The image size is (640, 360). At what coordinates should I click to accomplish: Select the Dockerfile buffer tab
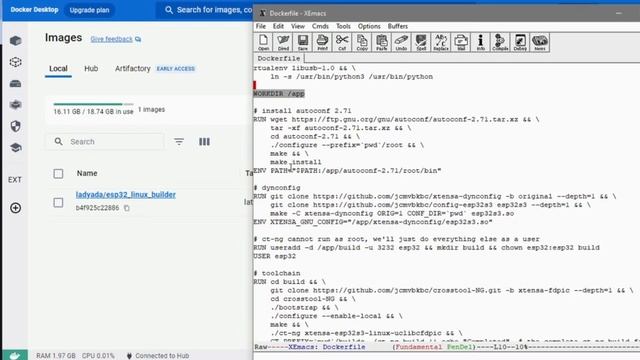(279, 58)
